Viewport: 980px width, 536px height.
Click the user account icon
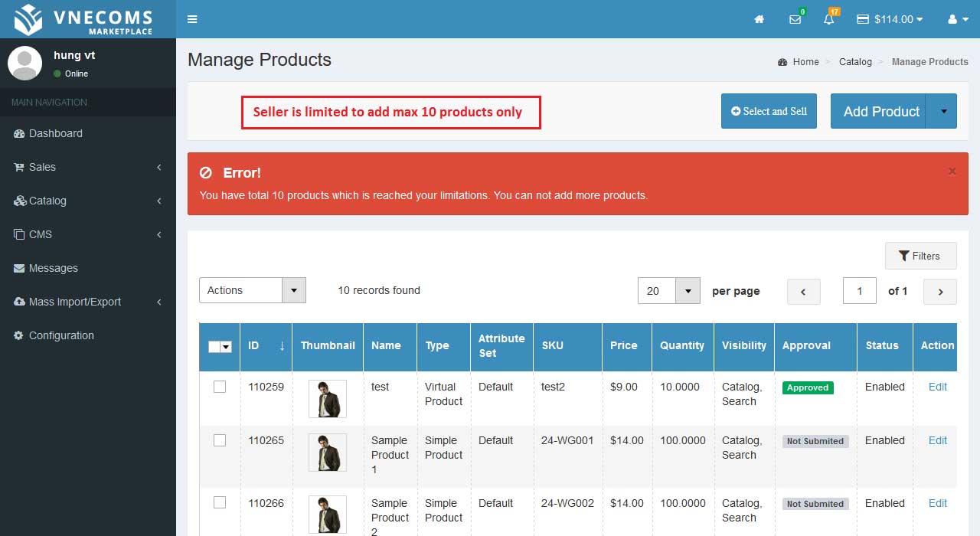[x=958, y=19]
